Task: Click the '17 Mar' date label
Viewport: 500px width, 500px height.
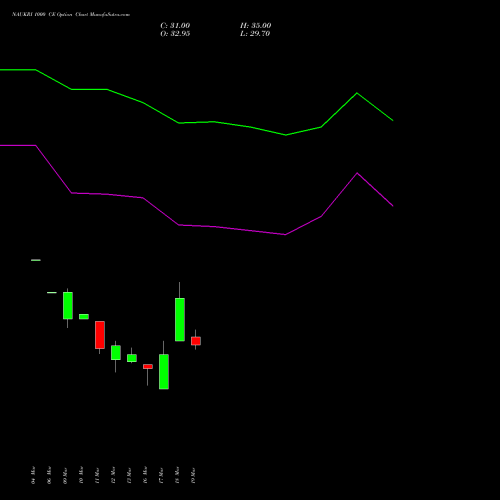Action: pyautogui.click(x=161, y=475)
